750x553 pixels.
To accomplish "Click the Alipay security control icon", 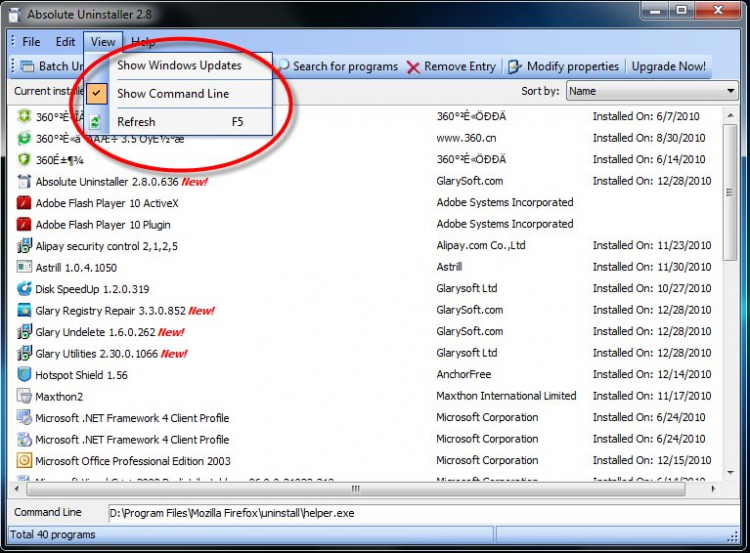I will pos(24,246).
